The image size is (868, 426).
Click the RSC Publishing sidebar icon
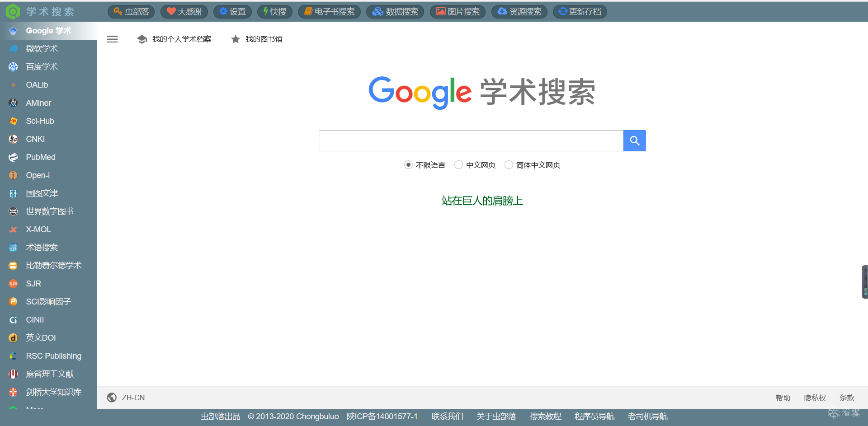pos(13,356)
